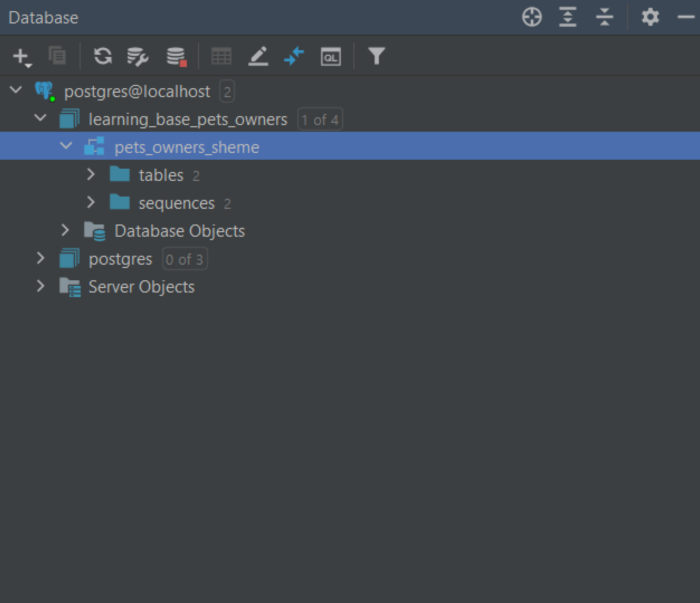Expand Server Objects node
This screenshot has width=700, height=603.
click(40, 286)
